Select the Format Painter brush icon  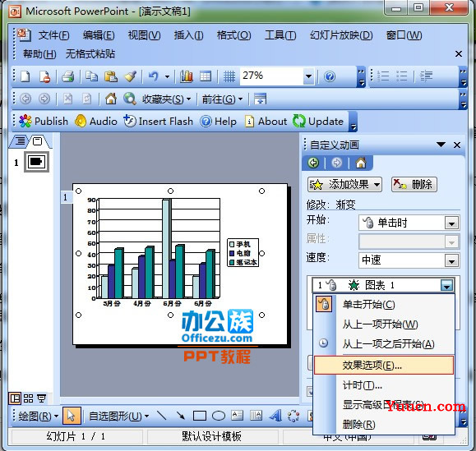point(130,76)
